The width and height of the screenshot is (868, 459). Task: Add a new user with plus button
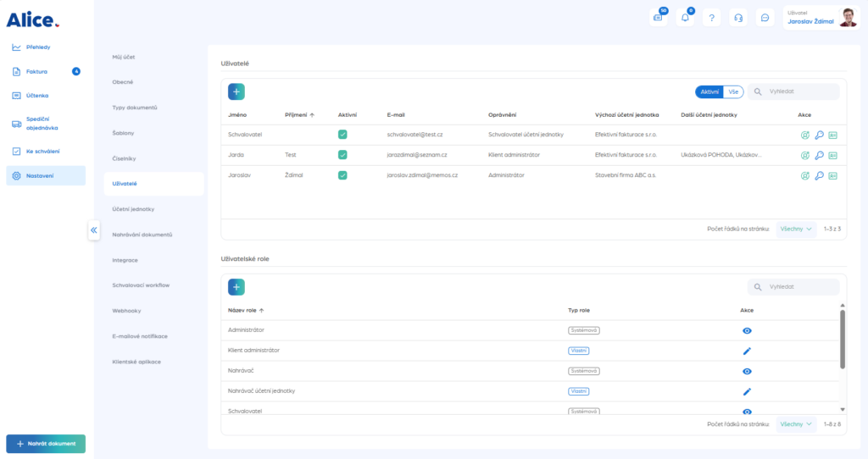236,91
